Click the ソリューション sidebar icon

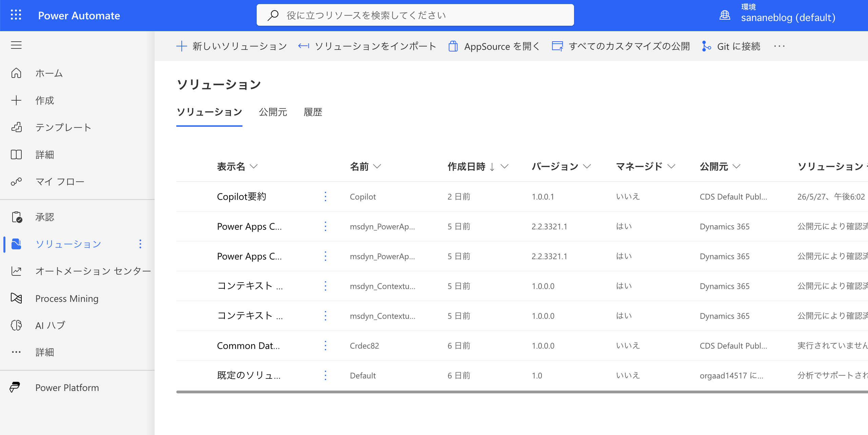click(16, 244)
